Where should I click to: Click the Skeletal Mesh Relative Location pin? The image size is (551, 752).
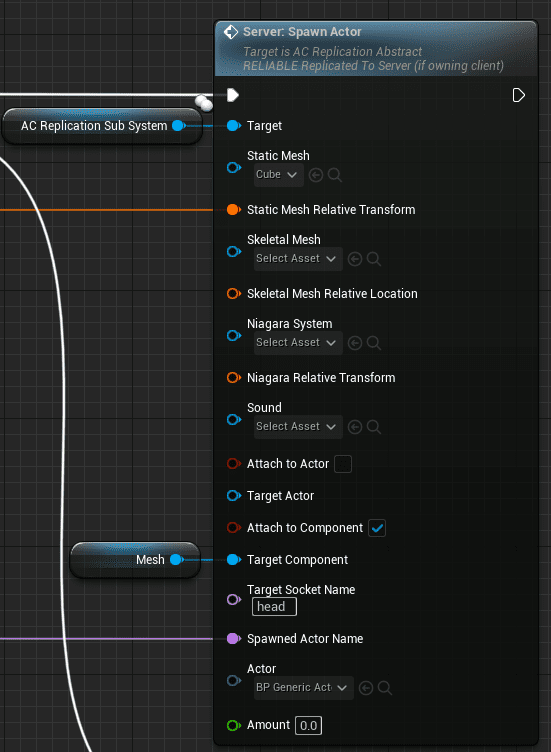234,294
